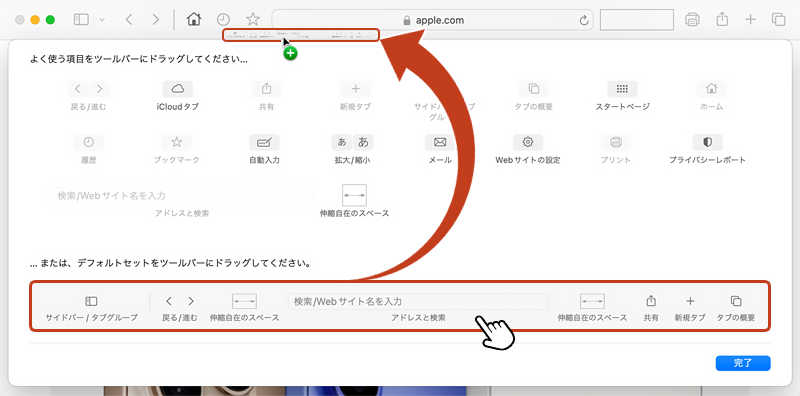Select the 履歴 clock item in the palette
The height and width of the screenshot is (396, 800).
[89, 149]
